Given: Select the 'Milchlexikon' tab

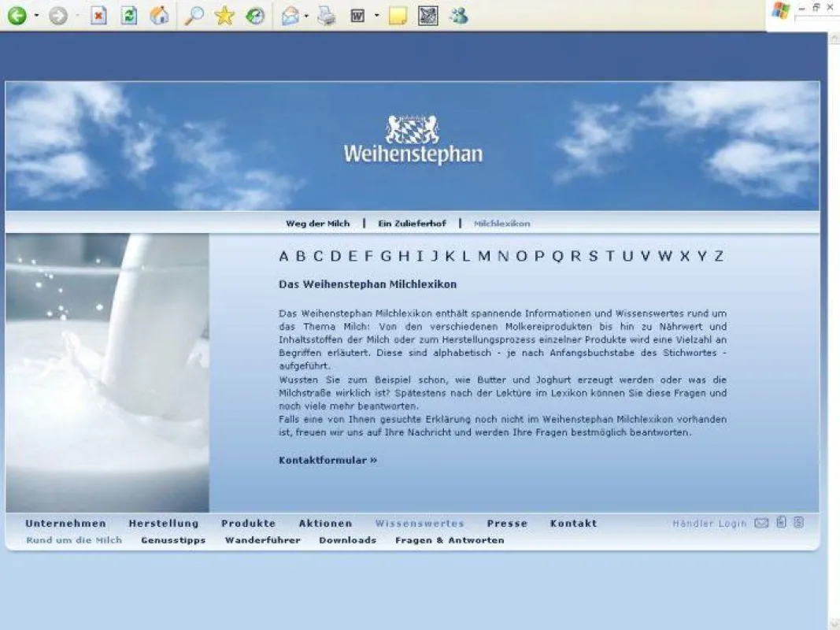Looking at the screenshot, I should (502, 224).
